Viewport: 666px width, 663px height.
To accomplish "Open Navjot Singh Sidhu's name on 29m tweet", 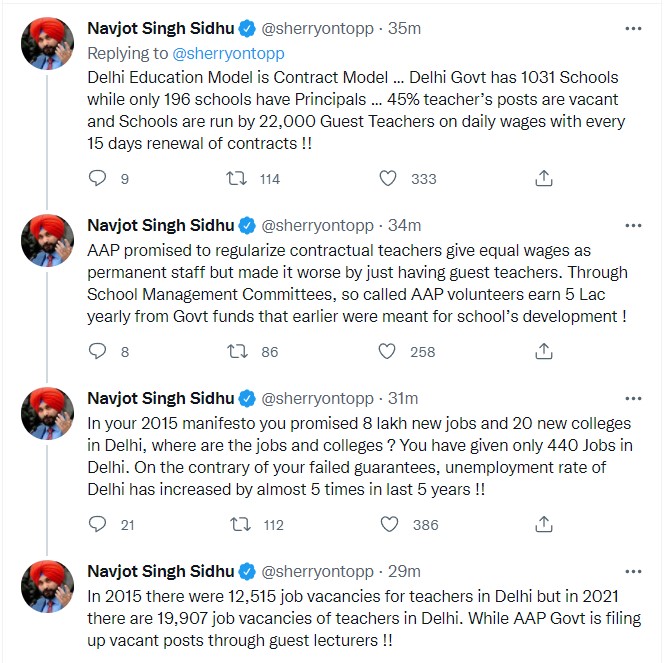I will [161, 572].
